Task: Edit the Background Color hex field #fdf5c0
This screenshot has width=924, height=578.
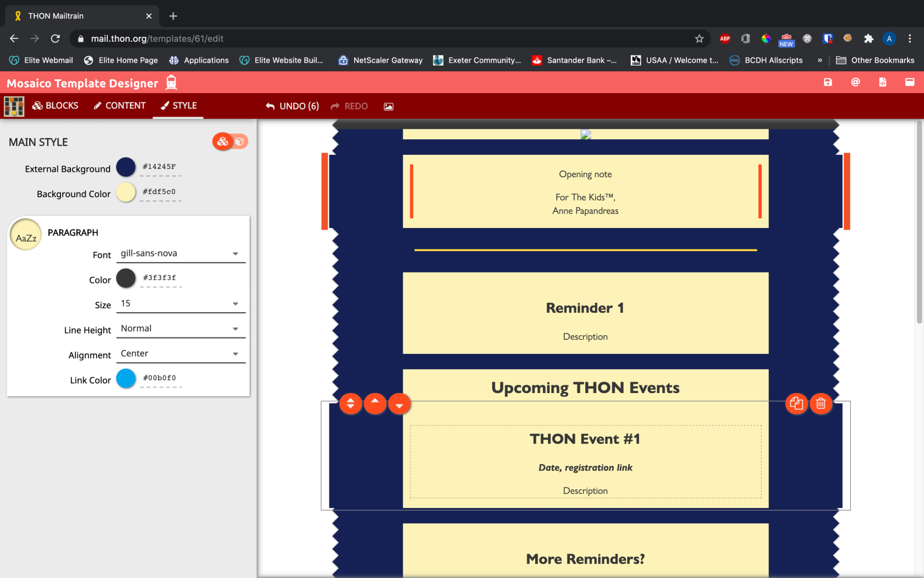Action: [x=160, y=192]
